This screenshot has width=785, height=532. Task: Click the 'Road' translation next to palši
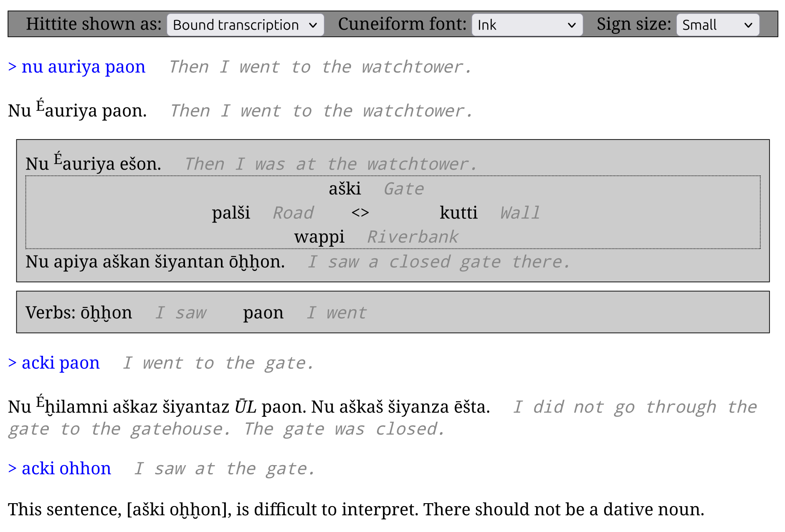(293, 213)
